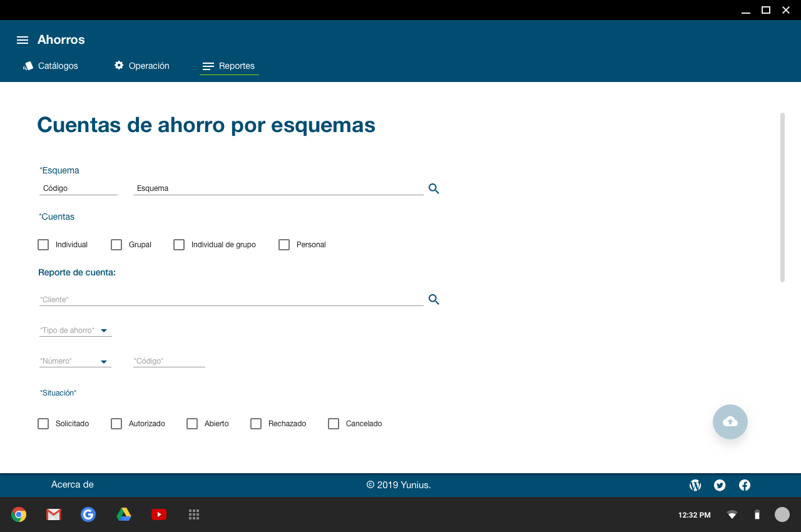Check the Cancelado checkbox
Viewport: 801px width, 532px height.
point(334,424)
